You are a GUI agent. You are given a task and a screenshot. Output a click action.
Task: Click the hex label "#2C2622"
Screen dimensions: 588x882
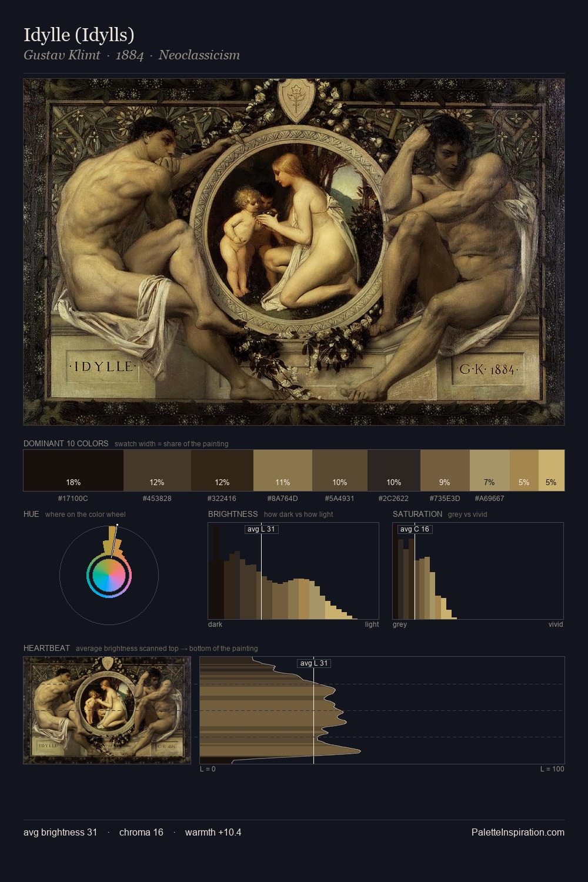(393, 499)
